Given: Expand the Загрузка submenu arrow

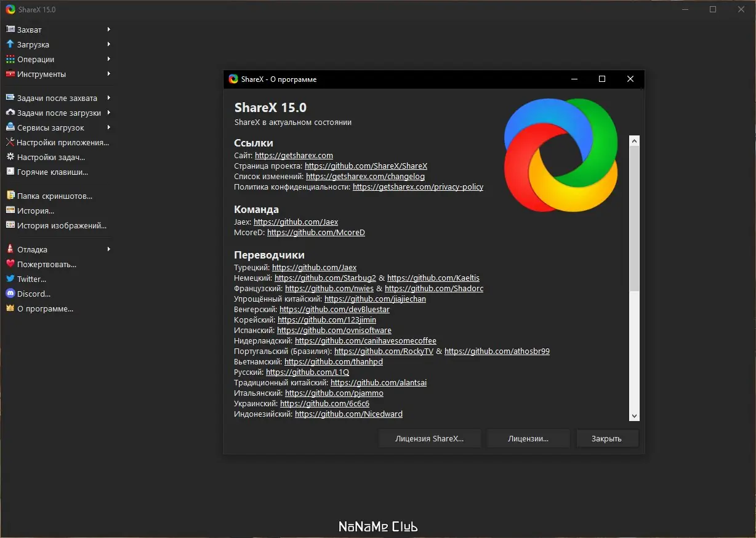Looking at the screenshot, I should pos(108,44).
